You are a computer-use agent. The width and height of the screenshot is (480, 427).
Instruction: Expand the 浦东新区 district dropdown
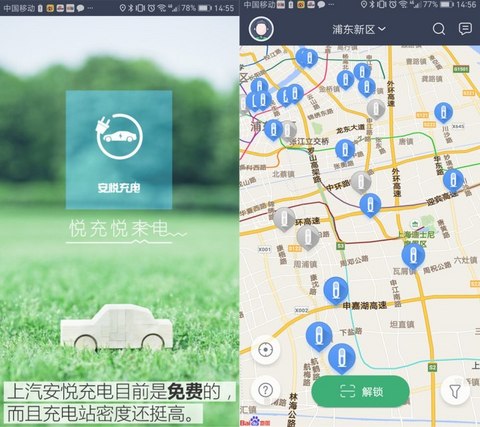tap(359, 29)
